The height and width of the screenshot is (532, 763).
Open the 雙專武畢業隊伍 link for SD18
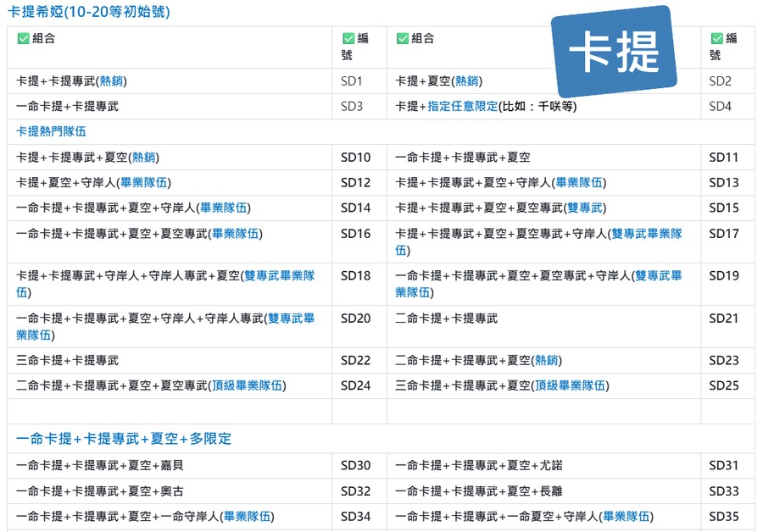pyautogui.click(x=278, y=276)
